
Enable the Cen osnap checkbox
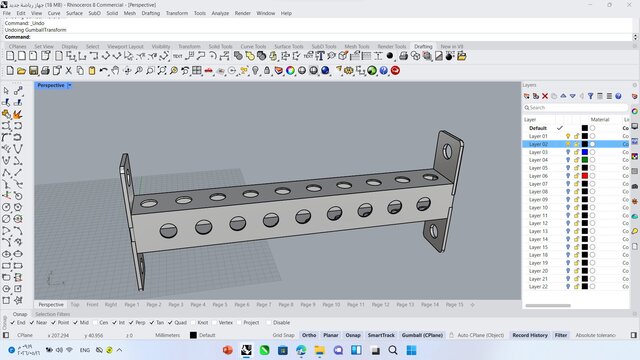coord(95,322)
